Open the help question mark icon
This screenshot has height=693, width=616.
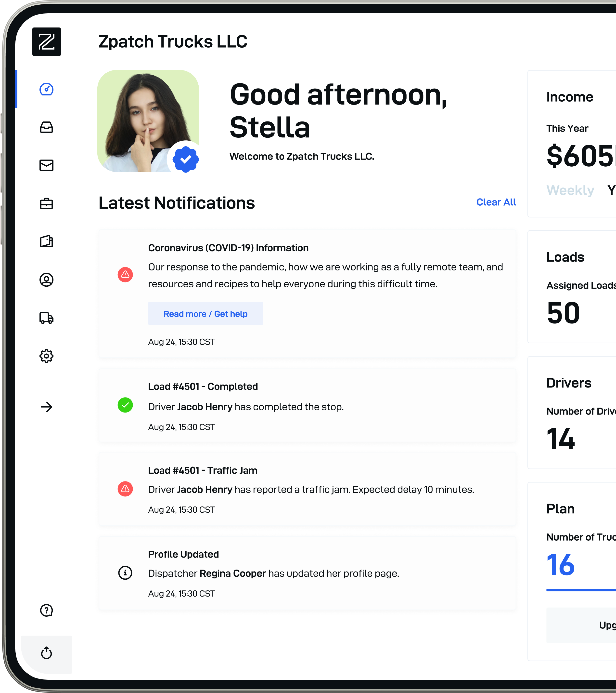pos(46,610)
